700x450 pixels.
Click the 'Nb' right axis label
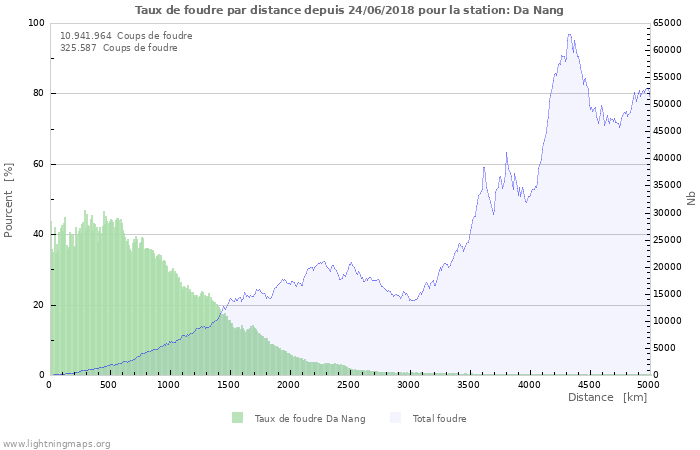[691, 199]
